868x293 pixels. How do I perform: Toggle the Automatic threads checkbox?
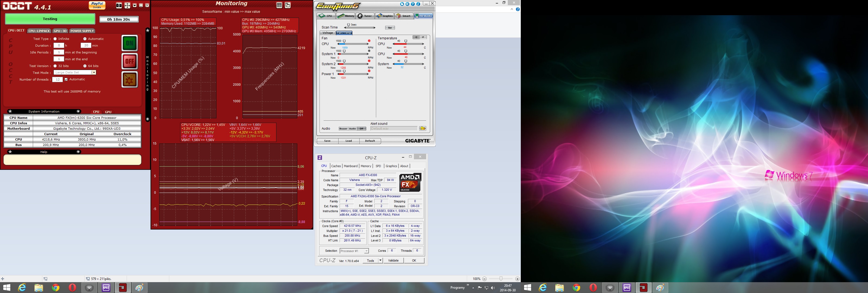66,79
